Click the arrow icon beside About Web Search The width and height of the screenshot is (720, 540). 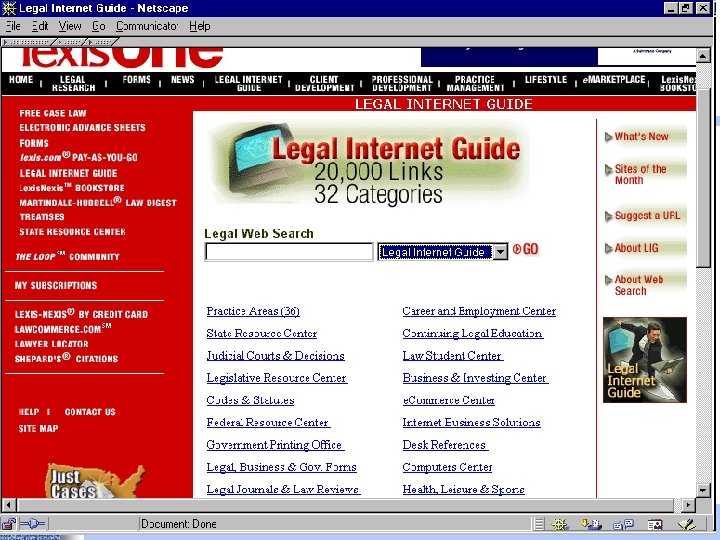pyautogui.click(x=608, y=280)
